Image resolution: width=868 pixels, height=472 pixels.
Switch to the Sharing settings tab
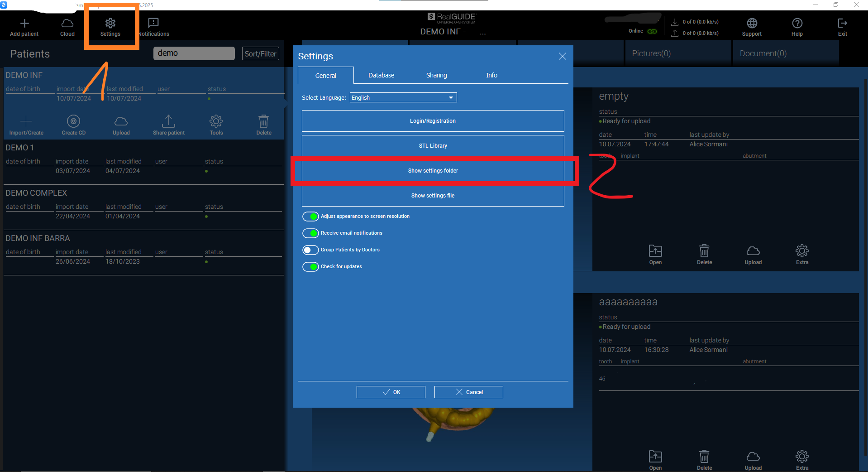[x=436, y=75]
